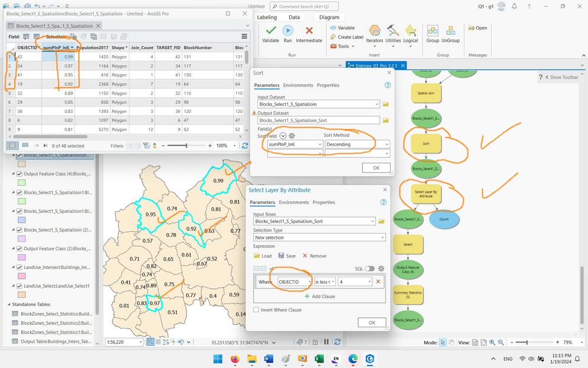Click the Save expression icon

[281, 256]
